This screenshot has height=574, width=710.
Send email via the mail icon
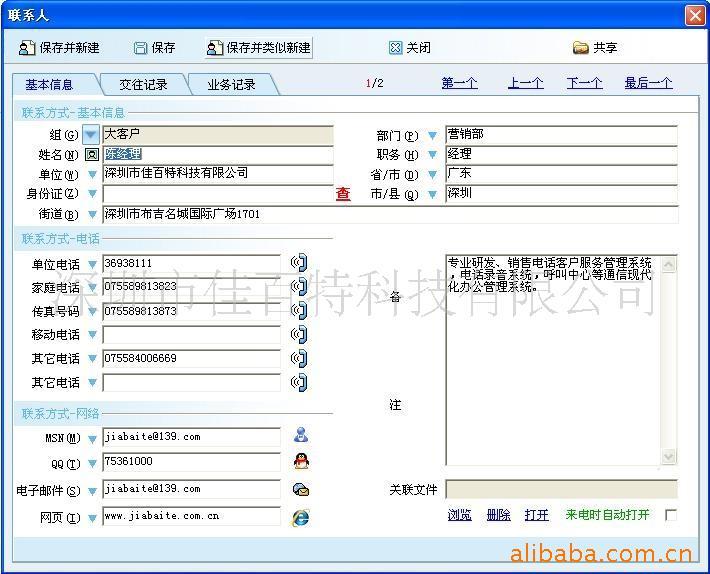click(301, 489)
